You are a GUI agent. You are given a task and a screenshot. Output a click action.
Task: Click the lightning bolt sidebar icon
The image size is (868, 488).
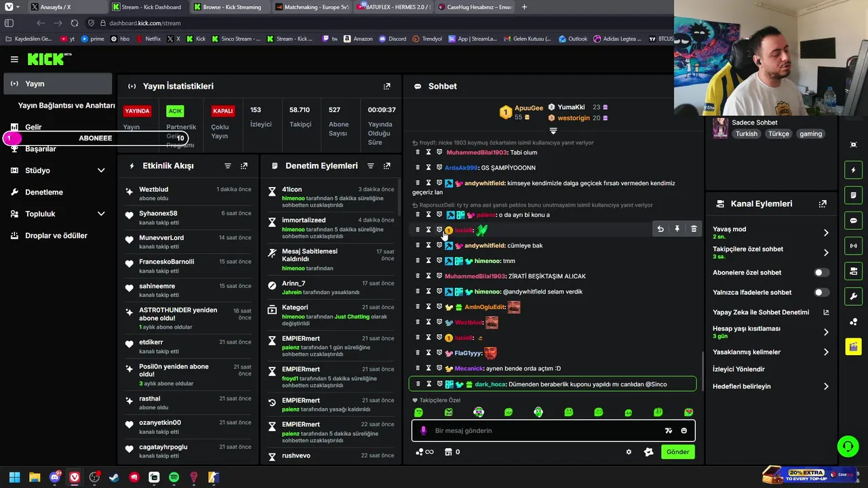853,169
